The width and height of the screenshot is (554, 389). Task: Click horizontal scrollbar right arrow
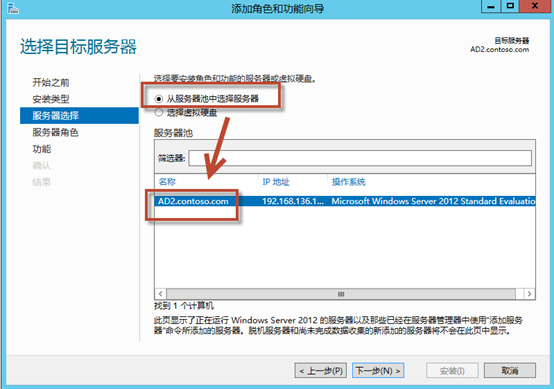(529, 294)
